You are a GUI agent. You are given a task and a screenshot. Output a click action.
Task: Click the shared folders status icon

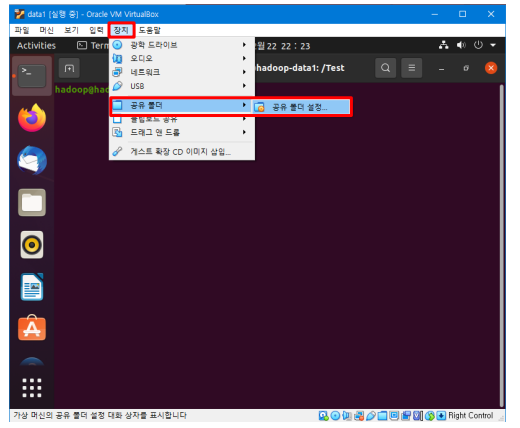[x=382, y=416]
